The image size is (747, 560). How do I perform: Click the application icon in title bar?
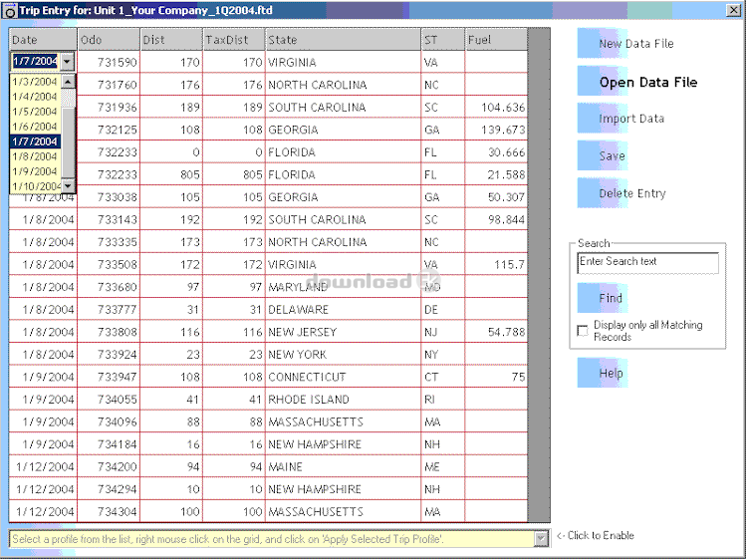pos(9,11)
